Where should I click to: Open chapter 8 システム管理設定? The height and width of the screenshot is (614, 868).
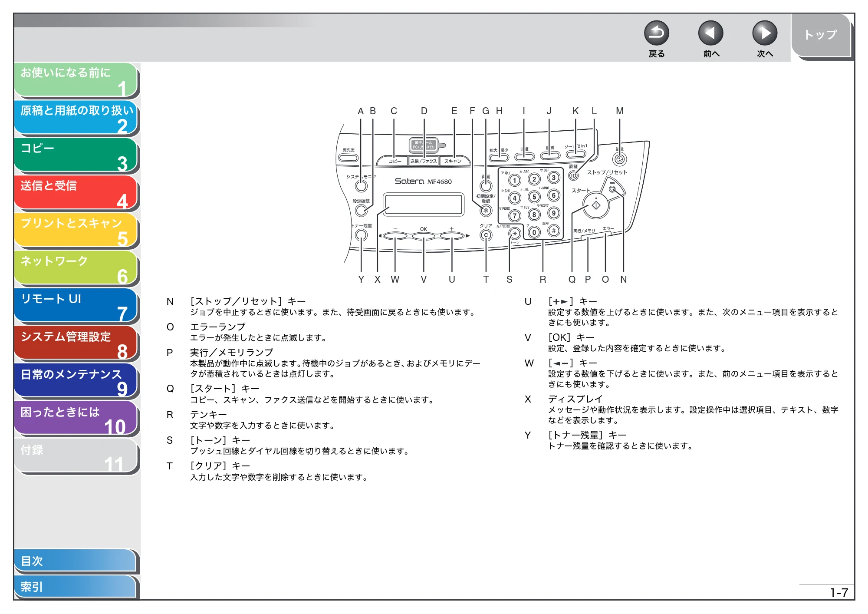(x=76, y=343)
